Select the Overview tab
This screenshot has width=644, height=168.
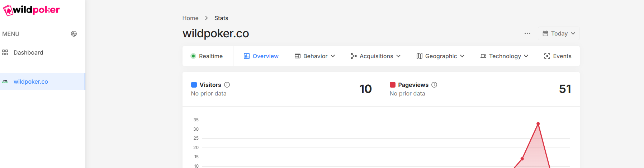261,56
